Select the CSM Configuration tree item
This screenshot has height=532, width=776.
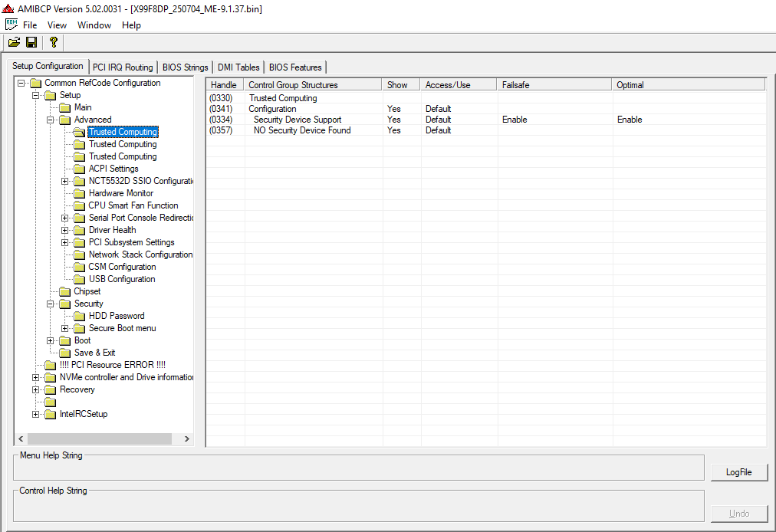(122, 268)
